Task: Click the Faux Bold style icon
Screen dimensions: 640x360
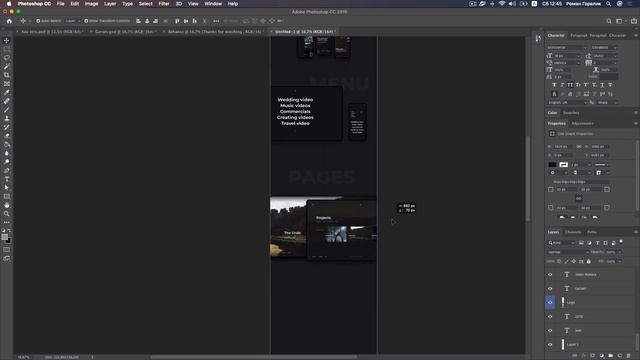Action: point(554,85)
